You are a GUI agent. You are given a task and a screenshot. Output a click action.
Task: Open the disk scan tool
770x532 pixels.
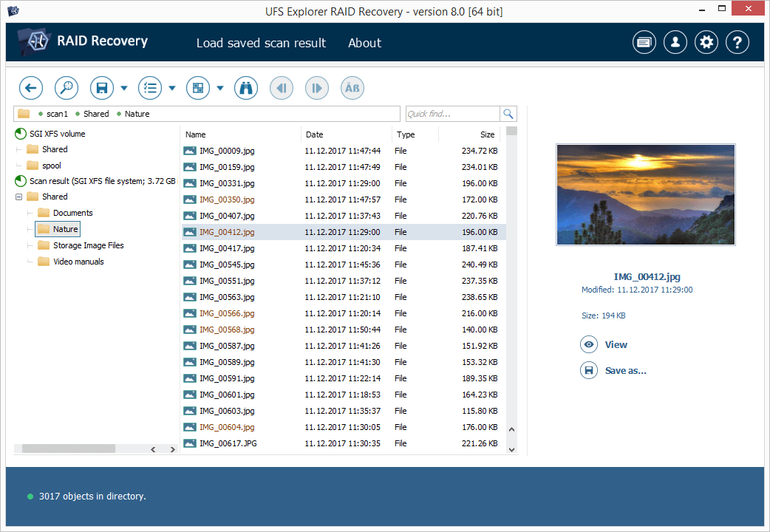pos(66,87)
